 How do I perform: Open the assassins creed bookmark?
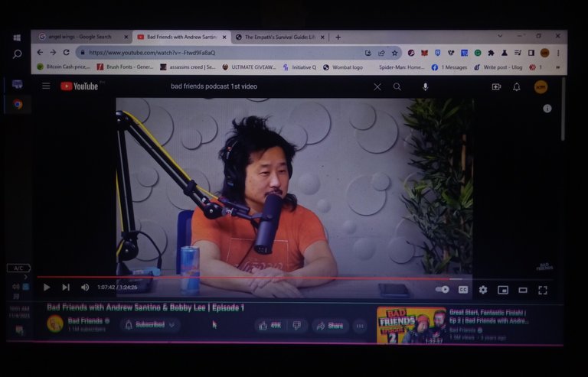188,67
